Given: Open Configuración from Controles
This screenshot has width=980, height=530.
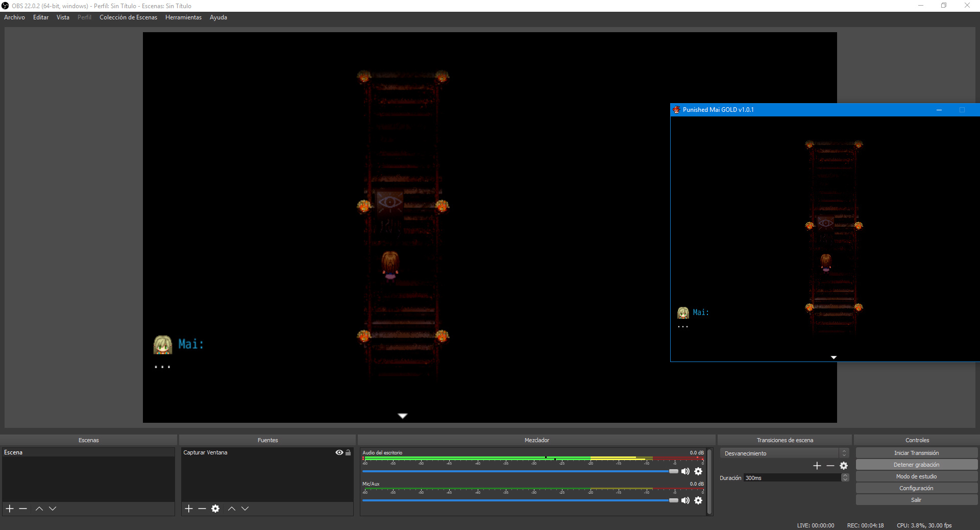Looking at the screenshot, I should point(917,488).
